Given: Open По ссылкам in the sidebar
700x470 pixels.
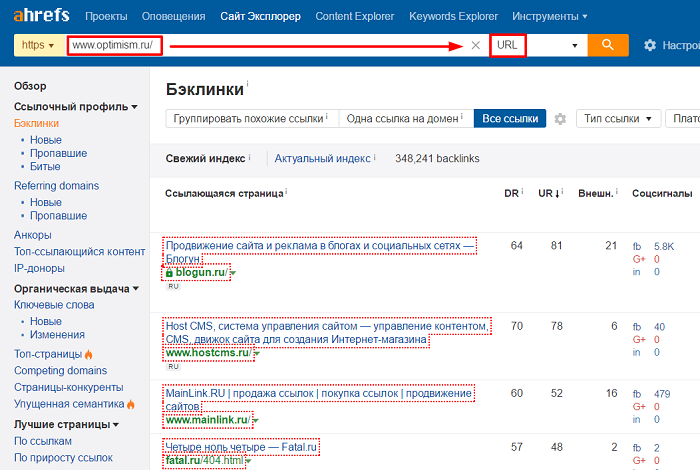Looking at the screenshot, I should pos(43,441).
